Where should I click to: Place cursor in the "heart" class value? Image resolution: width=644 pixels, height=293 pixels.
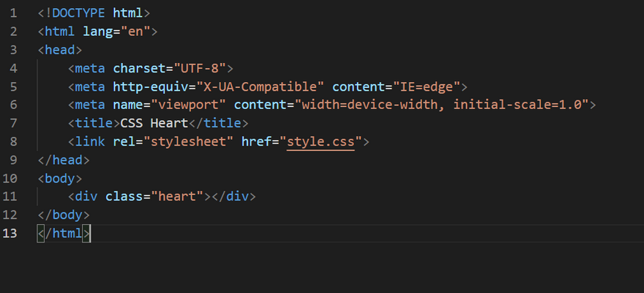177,196
